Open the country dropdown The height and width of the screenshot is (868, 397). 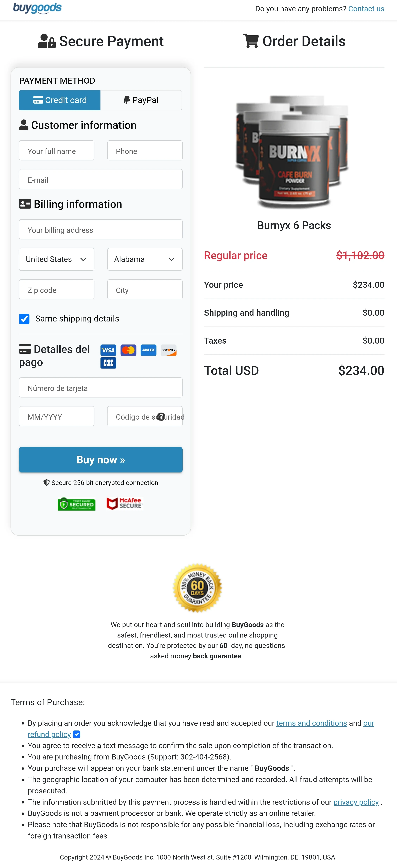click(56, 259)
